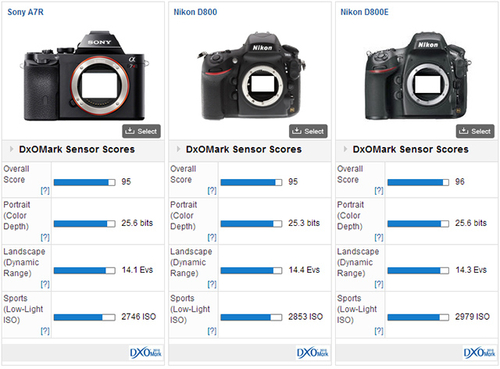Select the Nikon D800 camera
This screenshot has width=500, height=369.
click(308, 131)
